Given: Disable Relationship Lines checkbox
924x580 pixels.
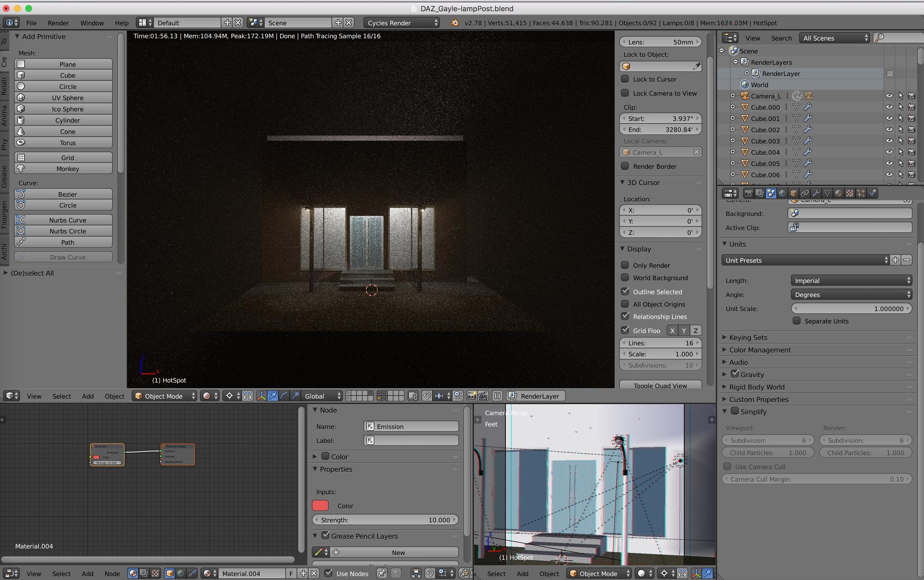Looking at the screenshot, I should (625, 316).
